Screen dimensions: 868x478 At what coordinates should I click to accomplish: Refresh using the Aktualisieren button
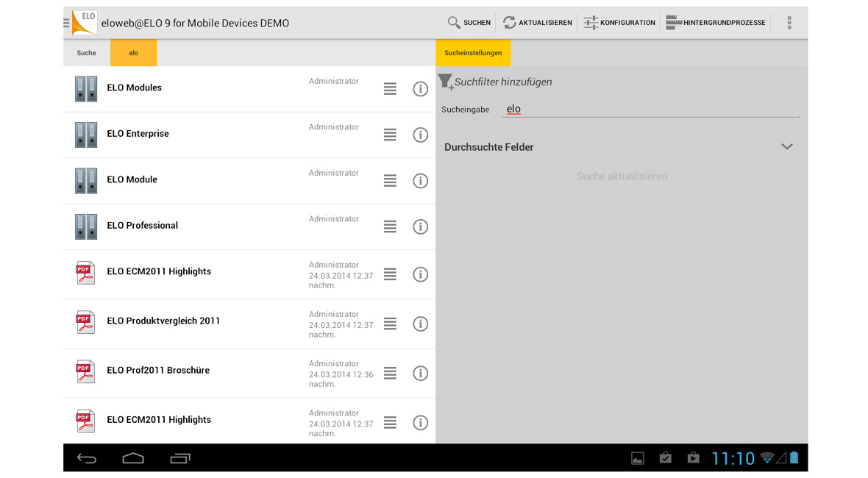tap(537, 23)
